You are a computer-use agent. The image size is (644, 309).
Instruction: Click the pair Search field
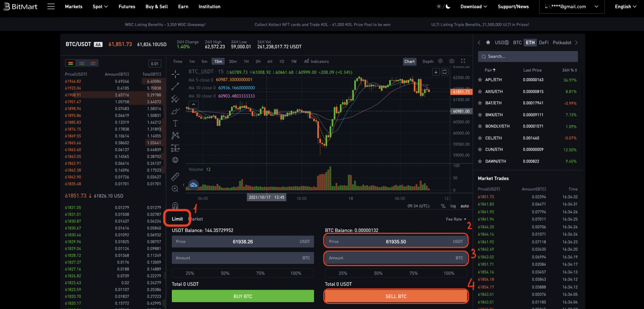(x=528, y=57)
